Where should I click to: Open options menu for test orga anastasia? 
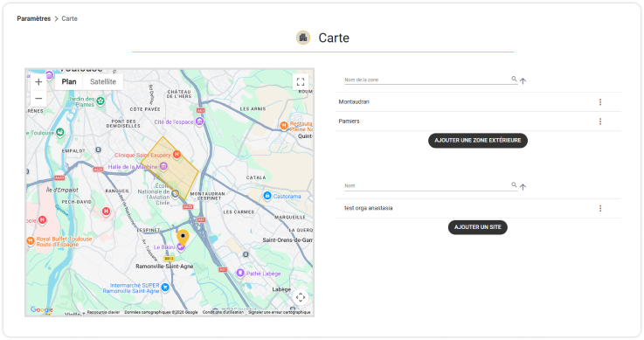click(x=600, y=209)
